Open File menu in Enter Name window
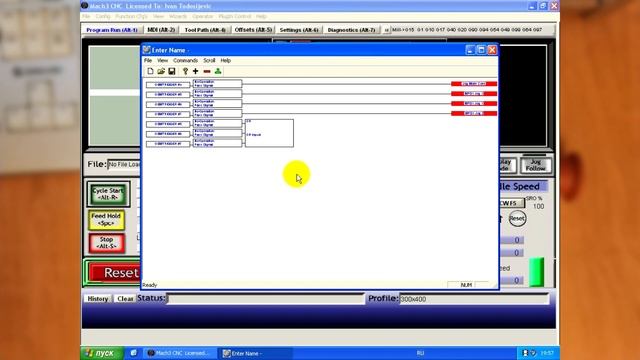Viewport: 640px width, 360px height. [148, 60]
